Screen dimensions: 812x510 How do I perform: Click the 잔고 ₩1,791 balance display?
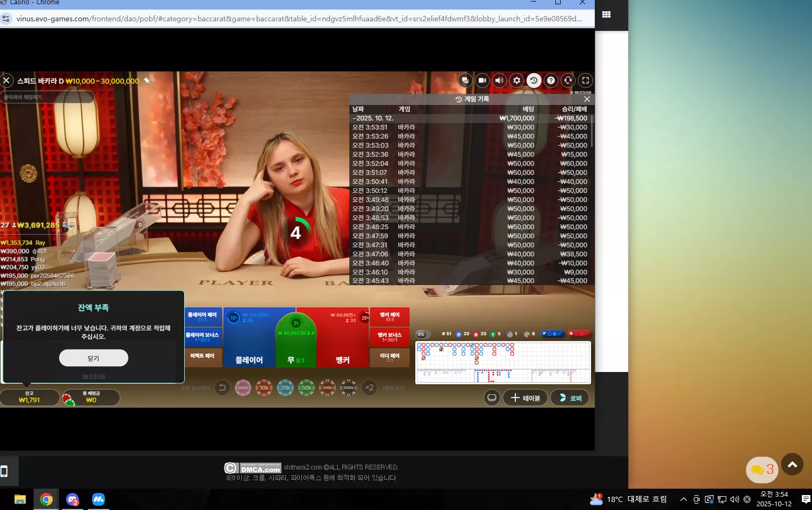pos(30,398)
